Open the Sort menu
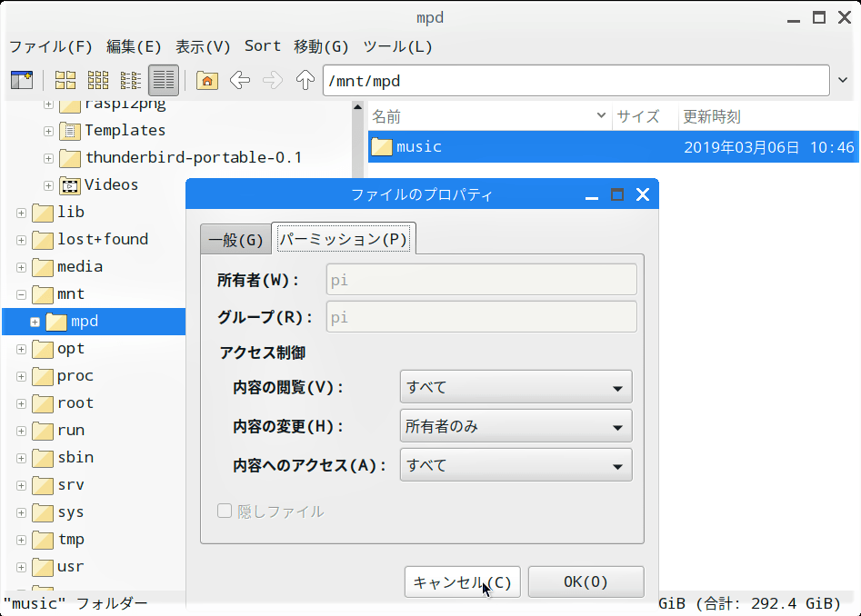 (263, 46)
